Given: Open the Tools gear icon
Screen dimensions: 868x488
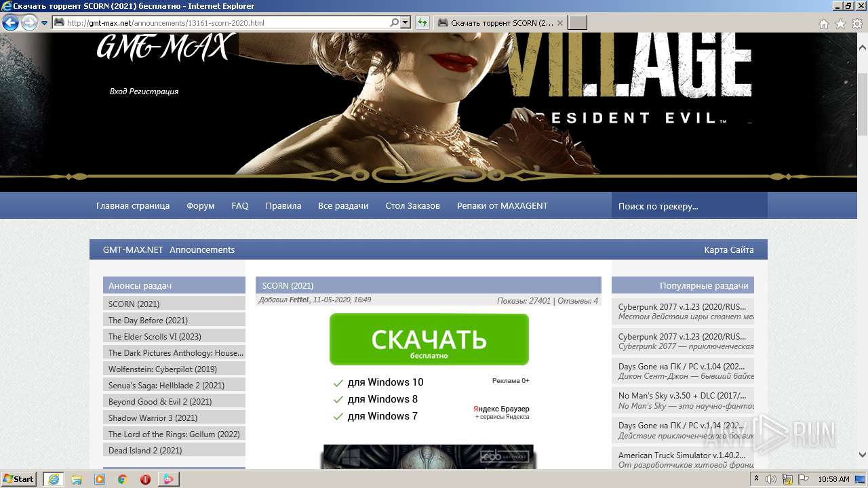Looking at the screenshot, I should [857, 24].
